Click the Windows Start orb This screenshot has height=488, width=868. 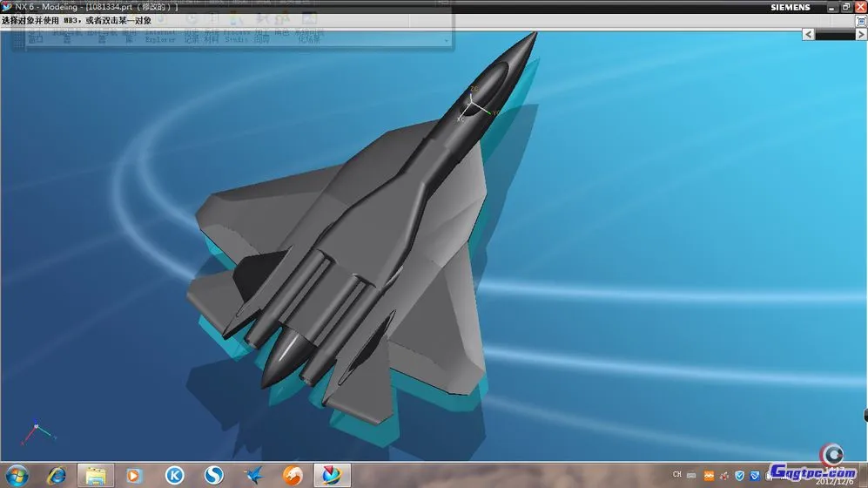pyautogui.click(x=17, y=475)
